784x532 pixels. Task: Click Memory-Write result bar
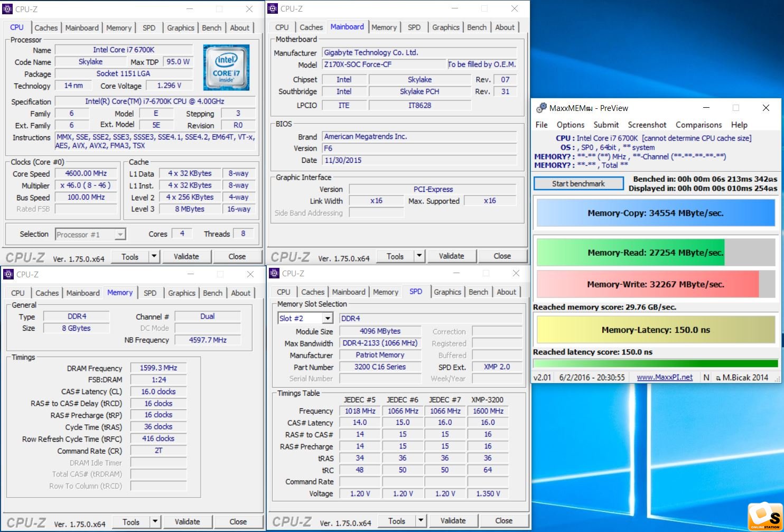[x=656, y=284]
